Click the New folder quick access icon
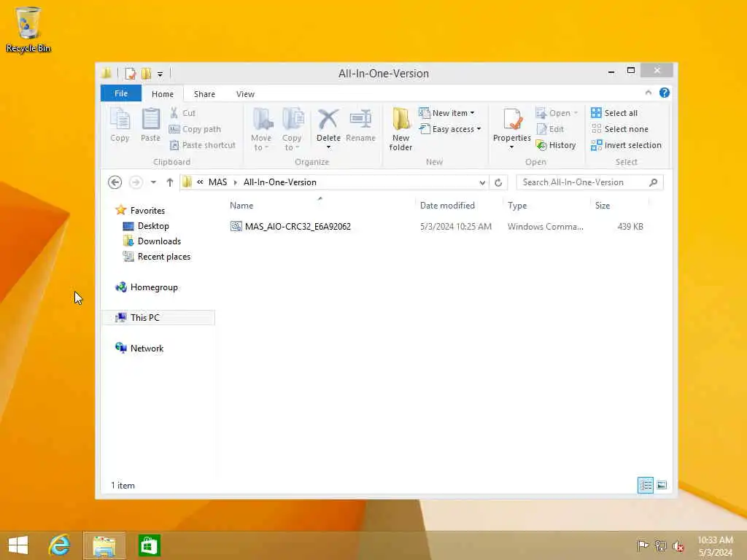The image size is (747, 560). (146, 74)
